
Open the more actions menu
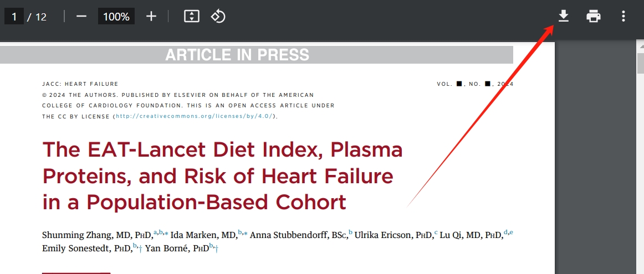tap(623, 16)
